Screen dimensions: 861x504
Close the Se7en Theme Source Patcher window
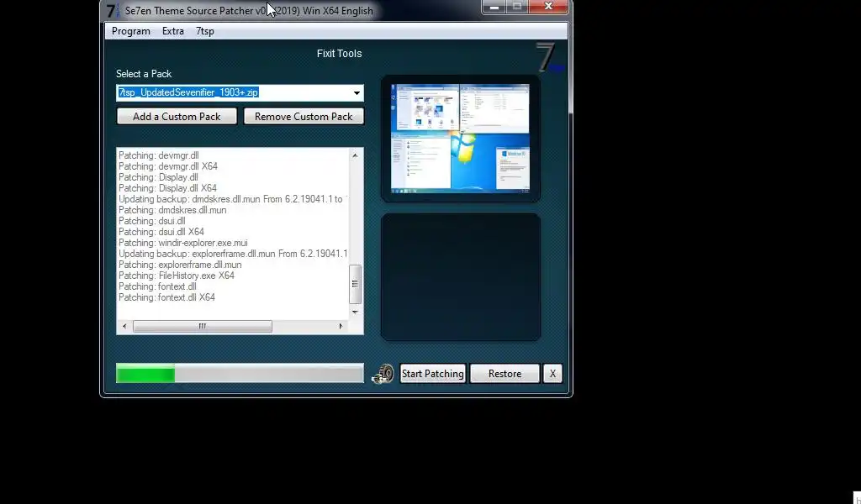[x=548, y=7]
